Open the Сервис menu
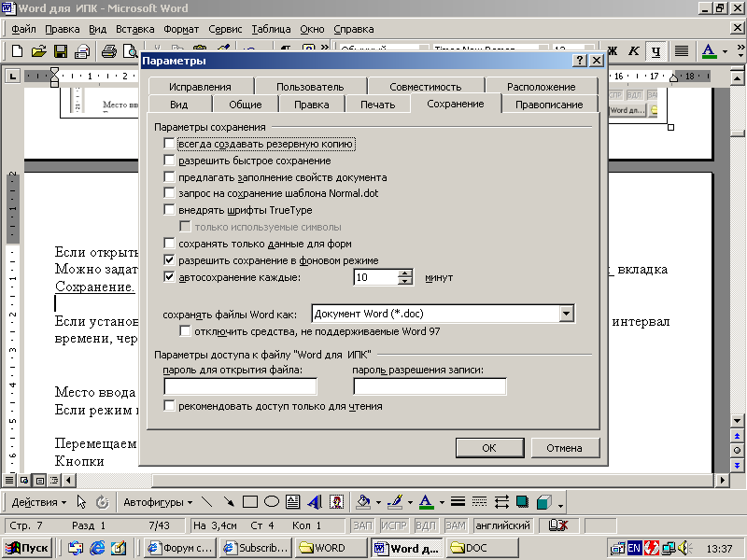Image resolution: width=747 pixels, height=560 pixels. [225, 29]
